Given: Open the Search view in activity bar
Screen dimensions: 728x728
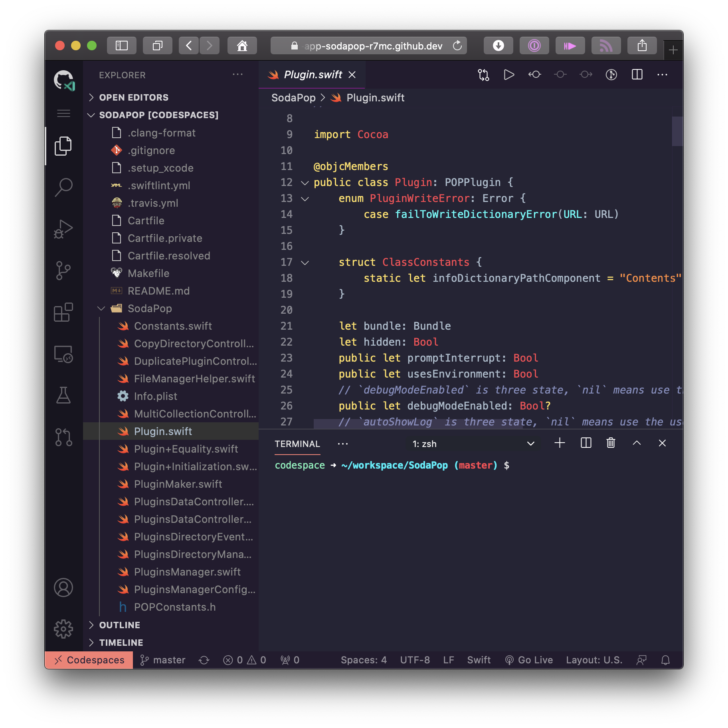Looking at the screenshot, I should coord(63,187).
